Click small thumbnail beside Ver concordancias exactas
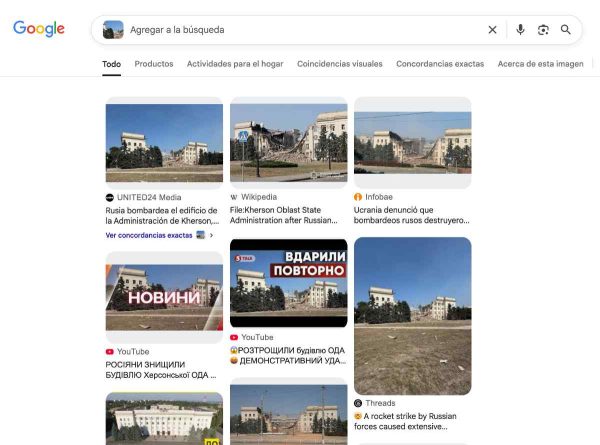Viewport: 600px width, 445px height. click(201, 235)
